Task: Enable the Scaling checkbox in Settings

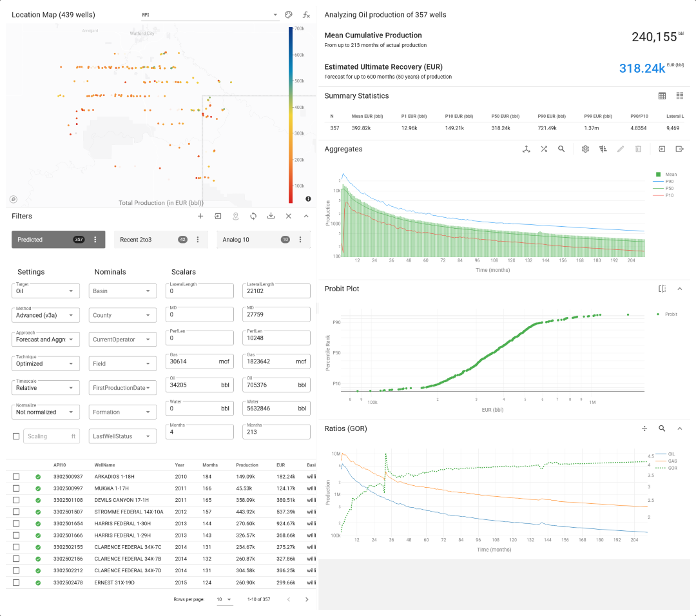Action: [x=16, y=436]
